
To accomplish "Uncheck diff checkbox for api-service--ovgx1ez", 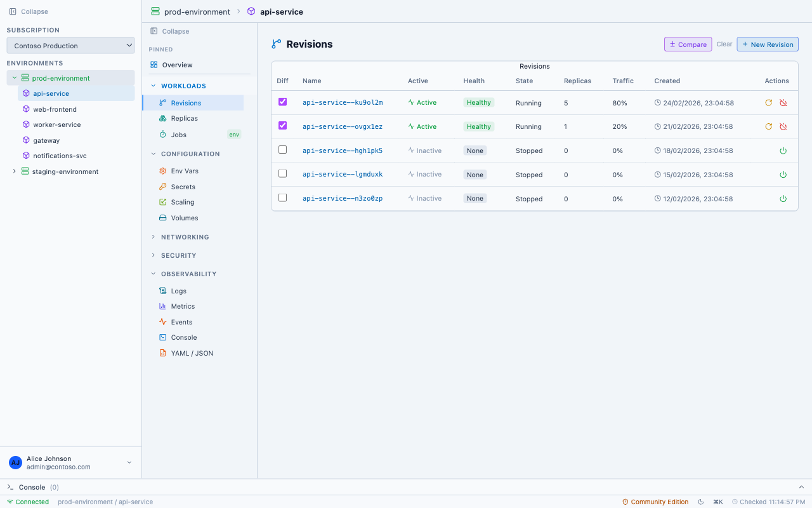I will (282, 126).
